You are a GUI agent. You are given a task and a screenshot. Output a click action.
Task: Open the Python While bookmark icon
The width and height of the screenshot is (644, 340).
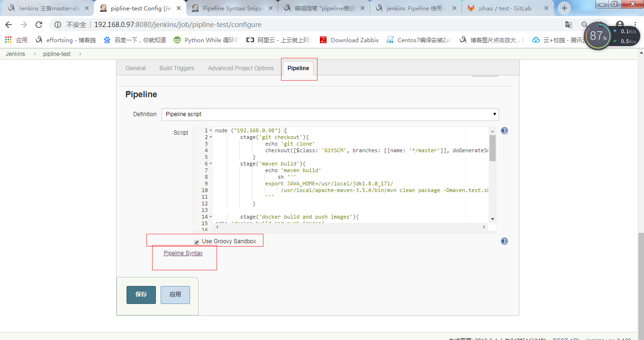tap(177, 40)
